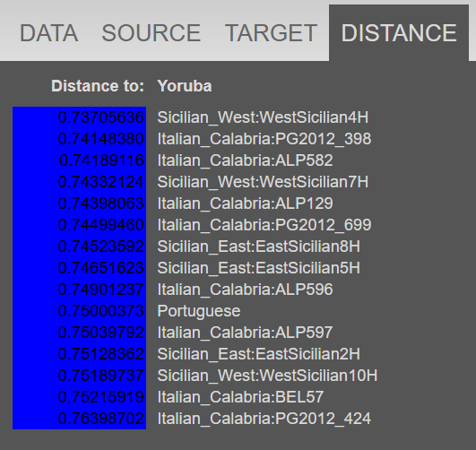Open the SOURCE tab
476x450 pixels.
pyautogui.click(x=151, y=33)
